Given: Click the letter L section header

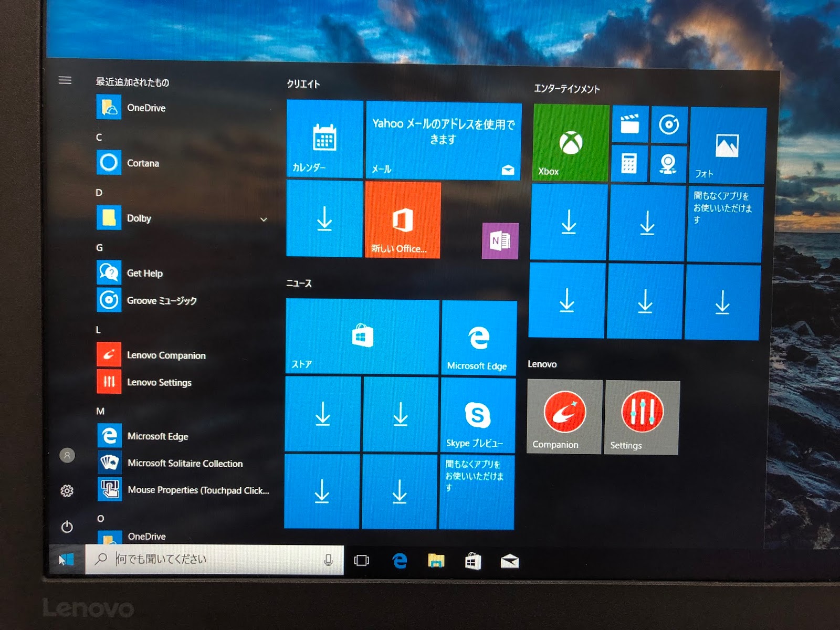Looking at the screenshot, I should point(98,330).
